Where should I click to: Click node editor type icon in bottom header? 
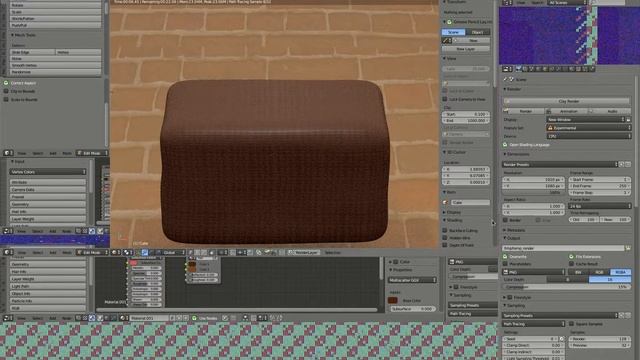8,318
